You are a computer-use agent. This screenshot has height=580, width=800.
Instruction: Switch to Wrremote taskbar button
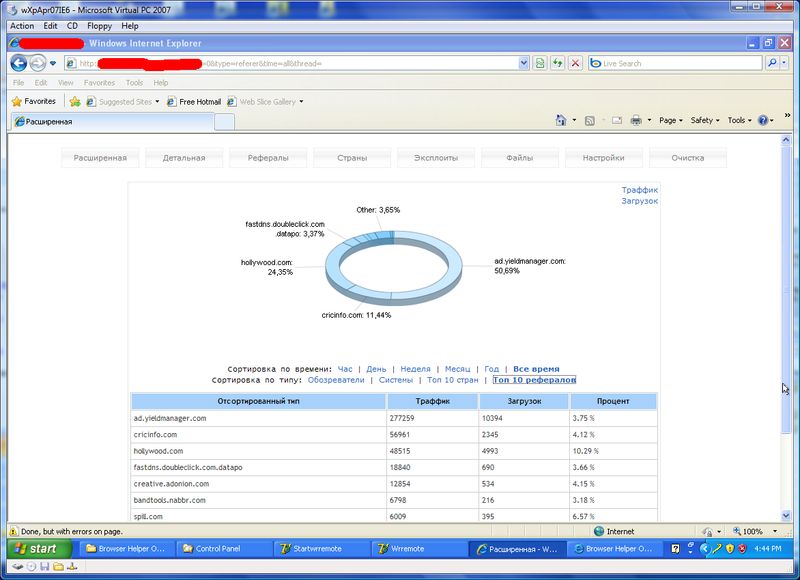coord(419,549)
